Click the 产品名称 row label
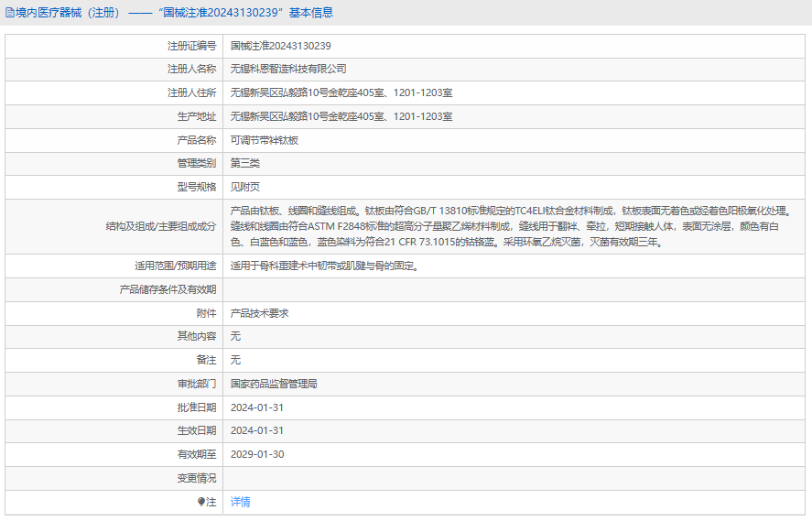This screenshot has height=521, width=812. pos(197,140)
